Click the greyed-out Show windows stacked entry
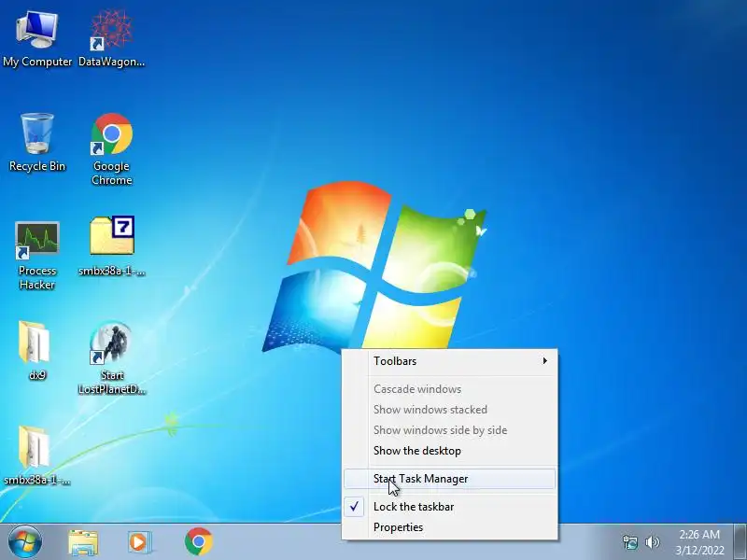The width and height of the screenshot is (747, 560). tap(450, 410)
